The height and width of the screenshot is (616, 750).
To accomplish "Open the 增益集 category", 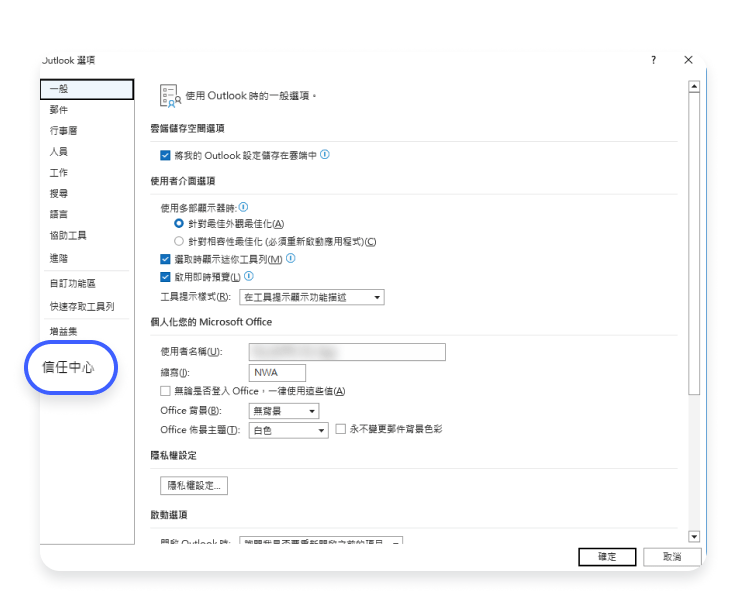I will (64, 331).
